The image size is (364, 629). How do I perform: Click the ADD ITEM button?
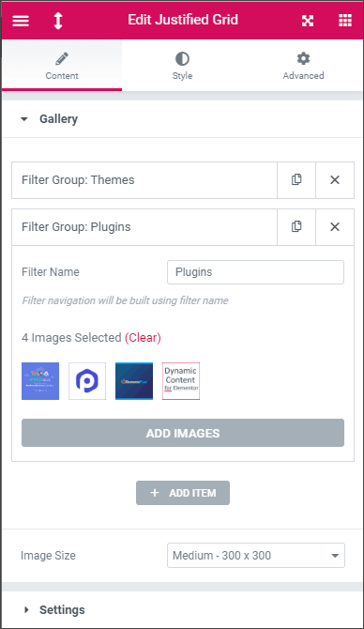click(183, 493)
